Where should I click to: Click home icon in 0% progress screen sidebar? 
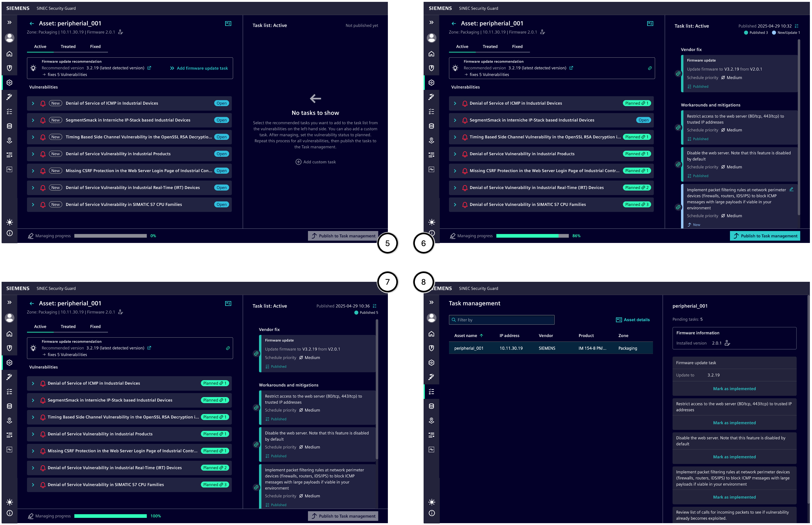click(x=10, y=54)
